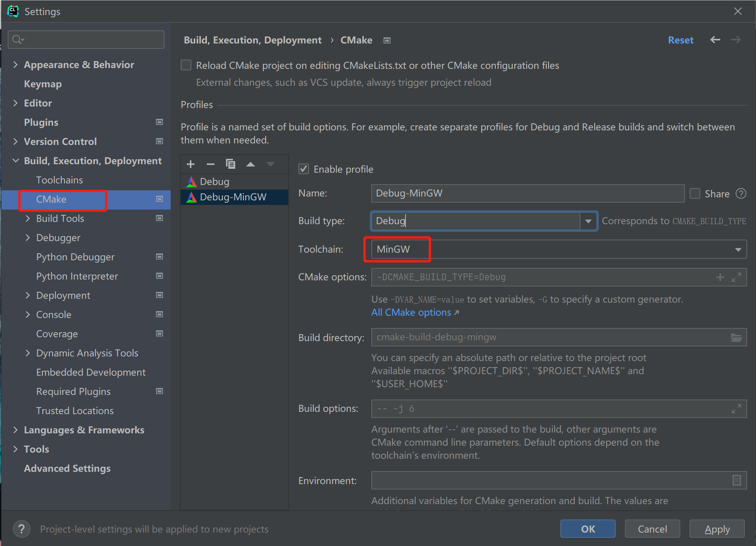
Task: Expand the Debugger node
Action: point(28,238)
